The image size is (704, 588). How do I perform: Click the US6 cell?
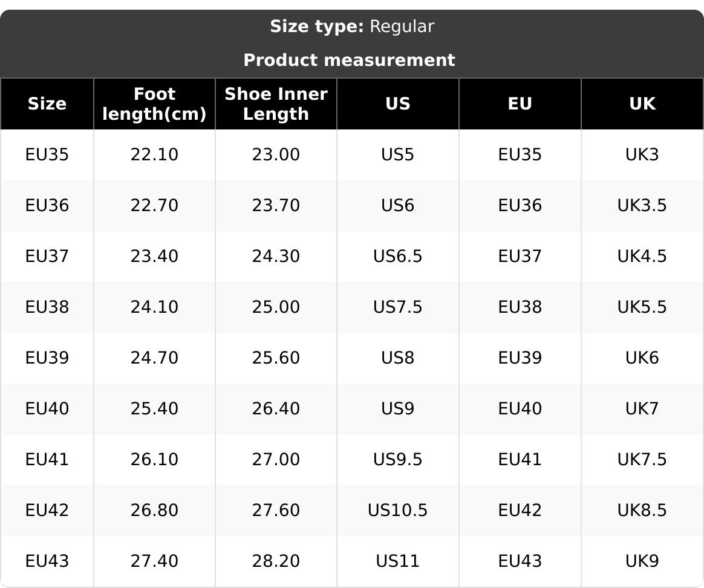pos(397,206)
